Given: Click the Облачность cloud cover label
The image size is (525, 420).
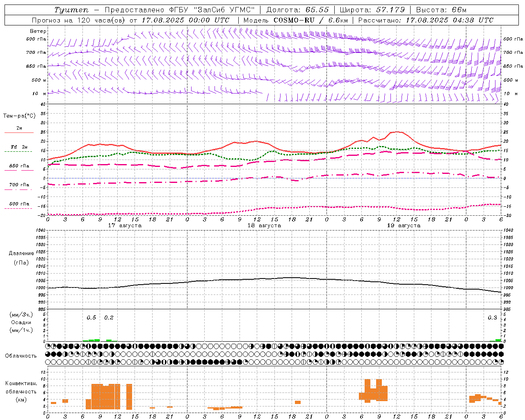Looking at the screenshot, I should click(x=21, y=356).
